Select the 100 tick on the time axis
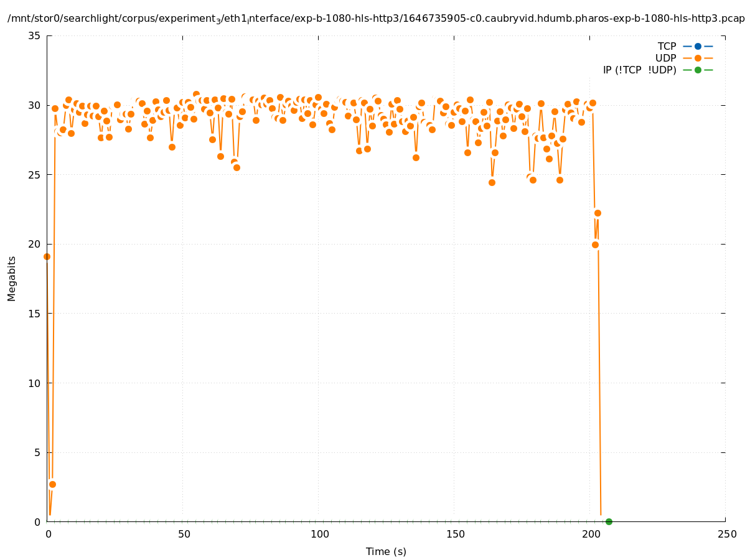This screenshot has width=745, height=560. click(319, 534)
